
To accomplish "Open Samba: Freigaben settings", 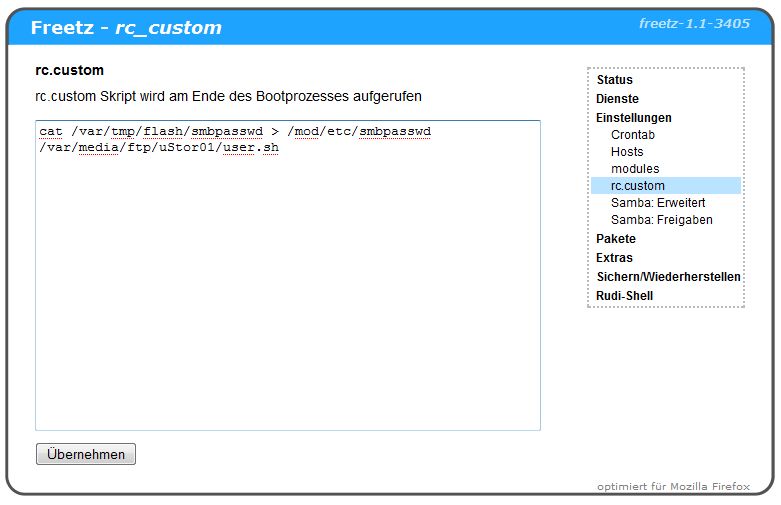I will click(661, 220).
